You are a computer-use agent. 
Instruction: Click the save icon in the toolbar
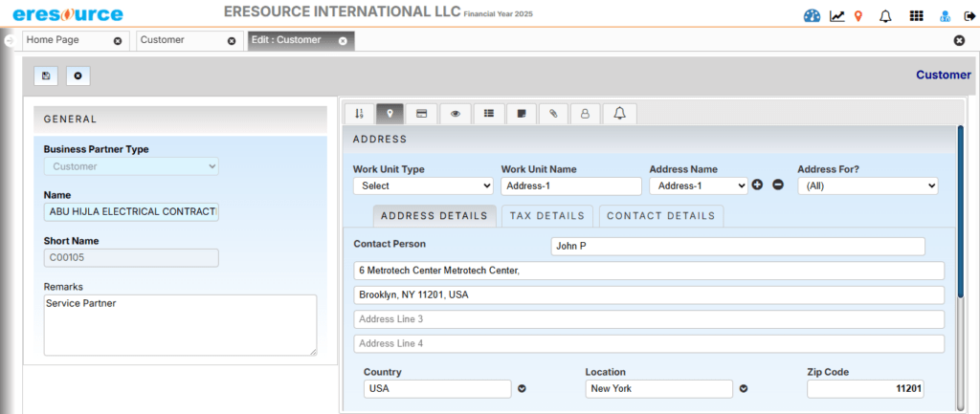click(46, 75)
